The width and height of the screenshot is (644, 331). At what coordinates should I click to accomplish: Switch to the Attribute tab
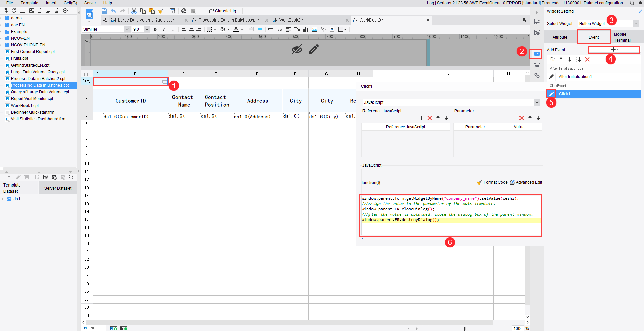pos(560,37)
